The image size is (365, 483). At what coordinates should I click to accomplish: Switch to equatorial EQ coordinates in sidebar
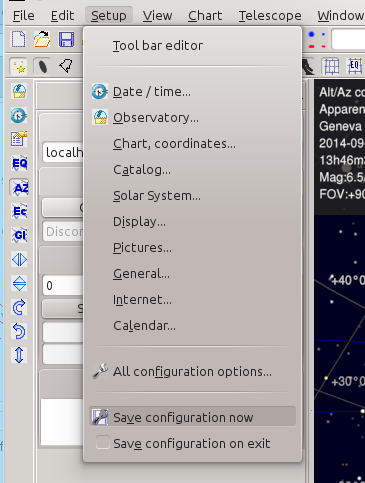[x=19, y=163]
